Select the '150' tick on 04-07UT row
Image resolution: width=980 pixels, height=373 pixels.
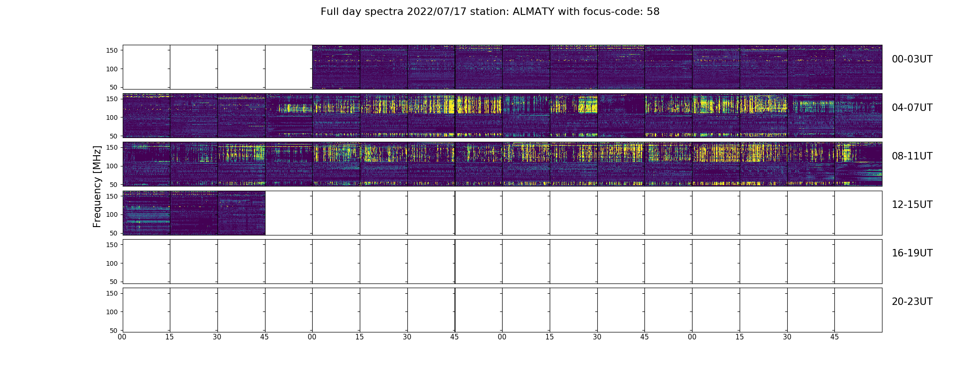pos(112,99)
